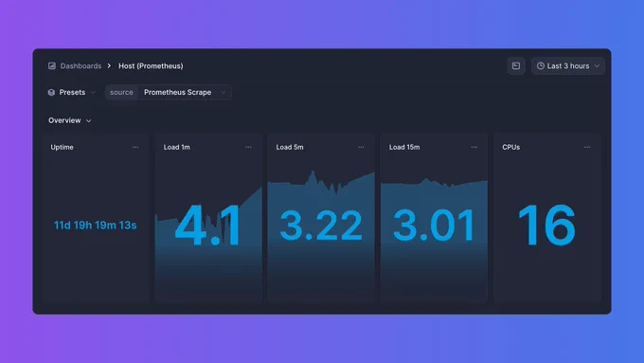
Task: Click the CPU count value 16
Action: coord(546,226)
